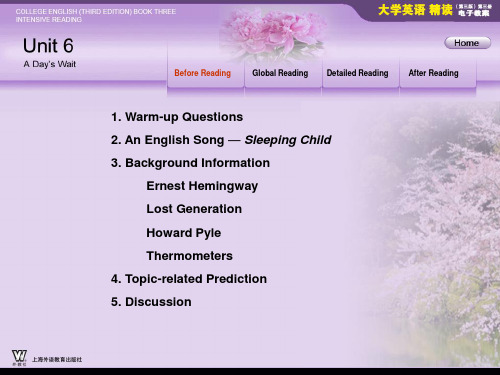Image resolution: width=500 pixels, height=375 pixels.
Task: Open the Discussion section
Action: [x=151, y=302]
